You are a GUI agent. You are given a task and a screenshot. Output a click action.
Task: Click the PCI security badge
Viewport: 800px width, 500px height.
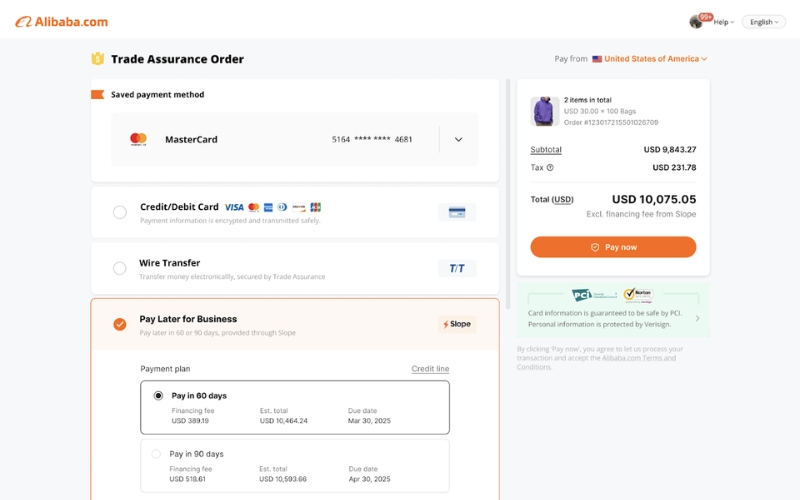click(582, 295)
